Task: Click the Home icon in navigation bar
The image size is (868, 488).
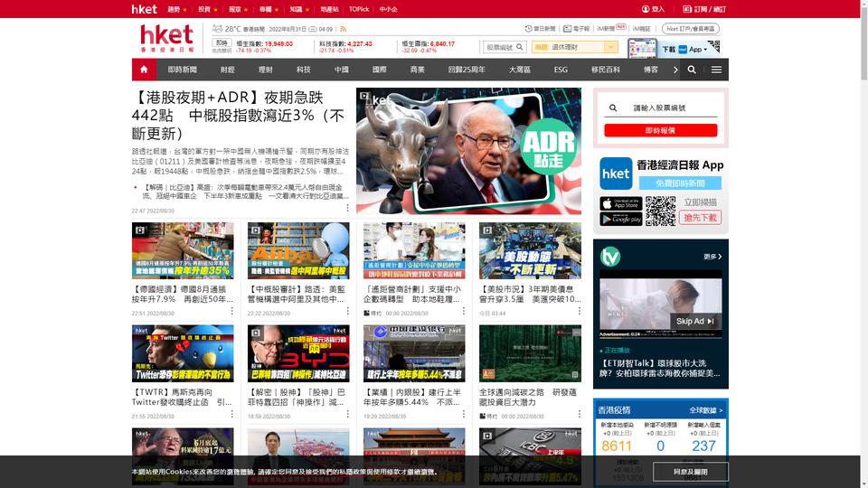Action: tap(144, 70)
